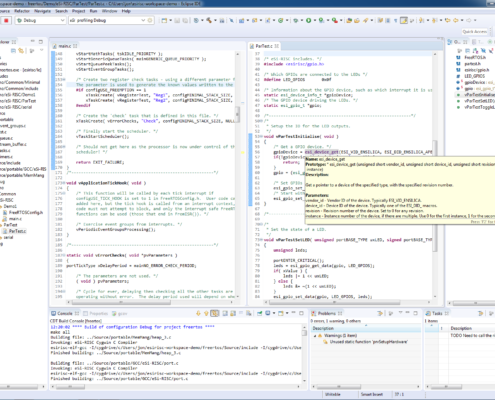Toggle Scroll Lock button in Console toolbar
The height and width of the screenshot is (400, 495).
[233, 313]
